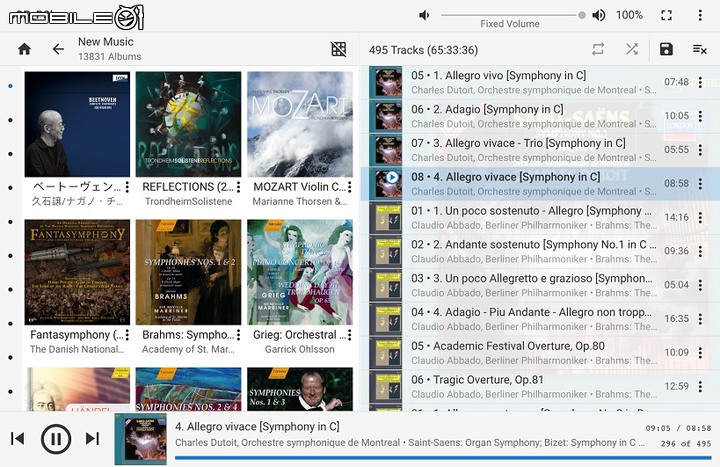This screenshot has height=467, width=720.
Task: Open options for Adagio - Piu Andante track
Action: point(700,319)
